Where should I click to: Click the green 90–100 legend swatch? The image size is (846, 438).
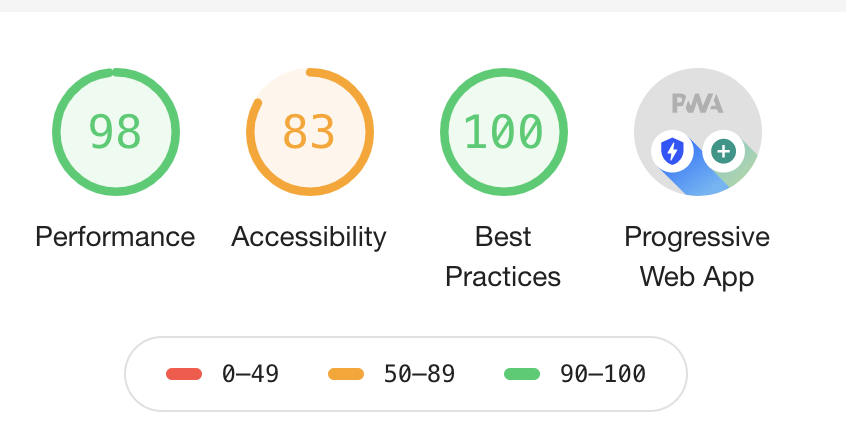coord(522,374)
